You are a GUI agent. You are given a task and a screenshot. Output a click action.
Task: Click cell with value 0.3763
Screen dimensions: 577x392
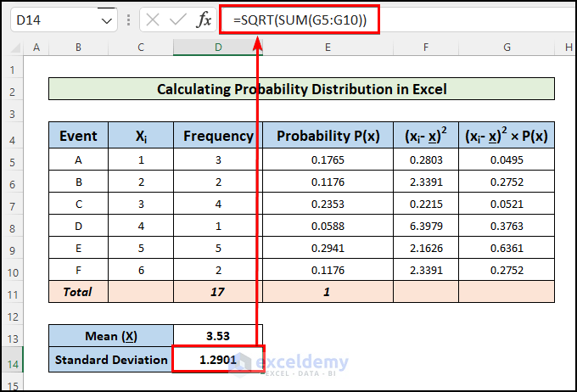pyautogui.click(x=507, y=226)
